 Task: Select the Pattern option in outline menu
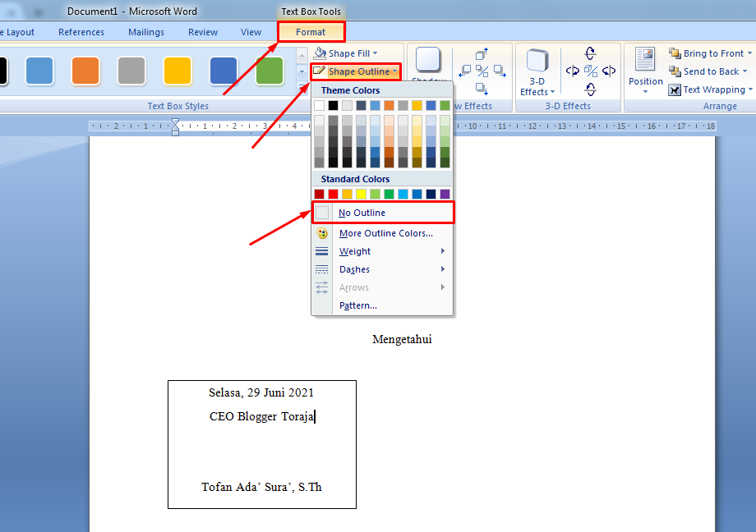point(357,305)
